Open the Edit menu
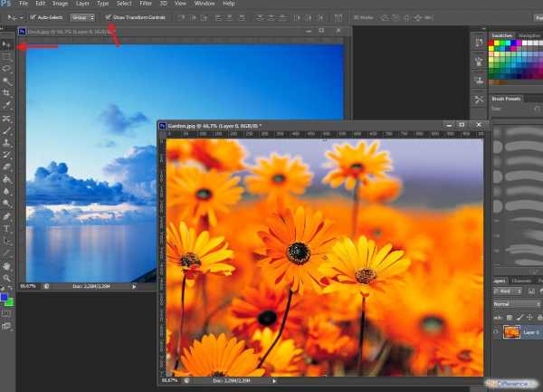543x392 pixels. (41, 4)
